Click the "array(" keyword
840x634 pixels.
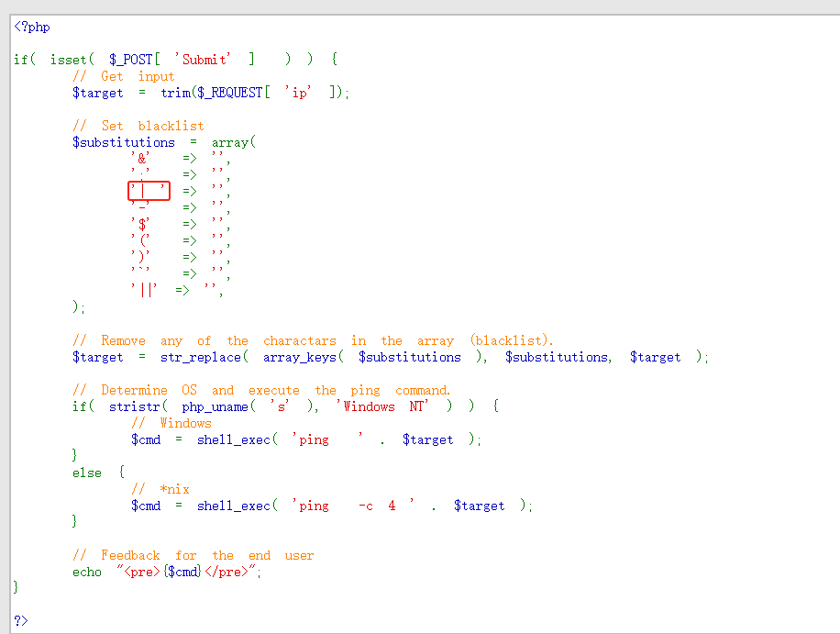click(234, 142)
